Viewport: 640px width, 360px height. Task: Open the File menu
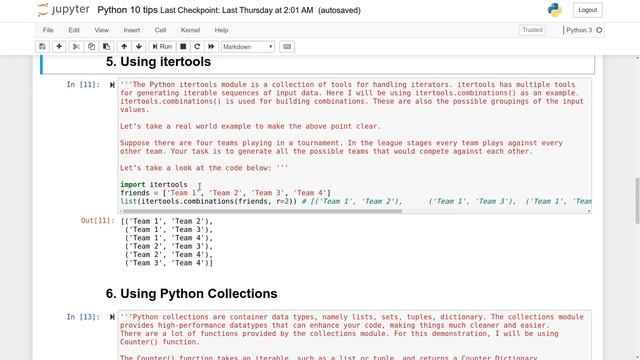click(48, 30)
